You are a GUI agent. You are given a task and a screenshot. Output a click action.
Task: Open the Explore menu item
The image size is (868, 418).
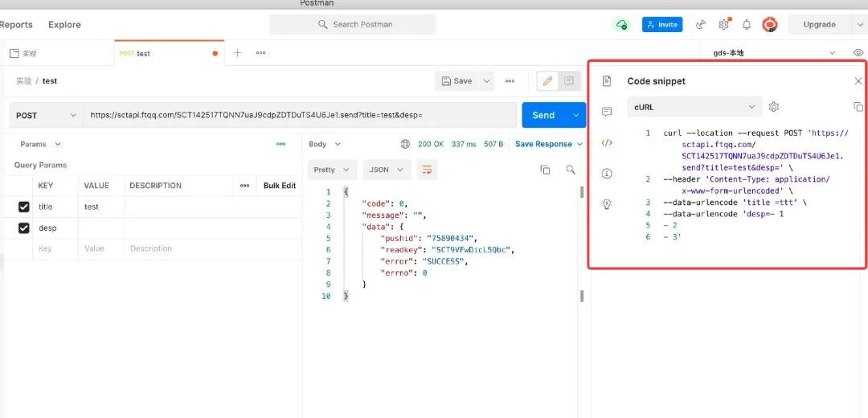pos(64,25)
